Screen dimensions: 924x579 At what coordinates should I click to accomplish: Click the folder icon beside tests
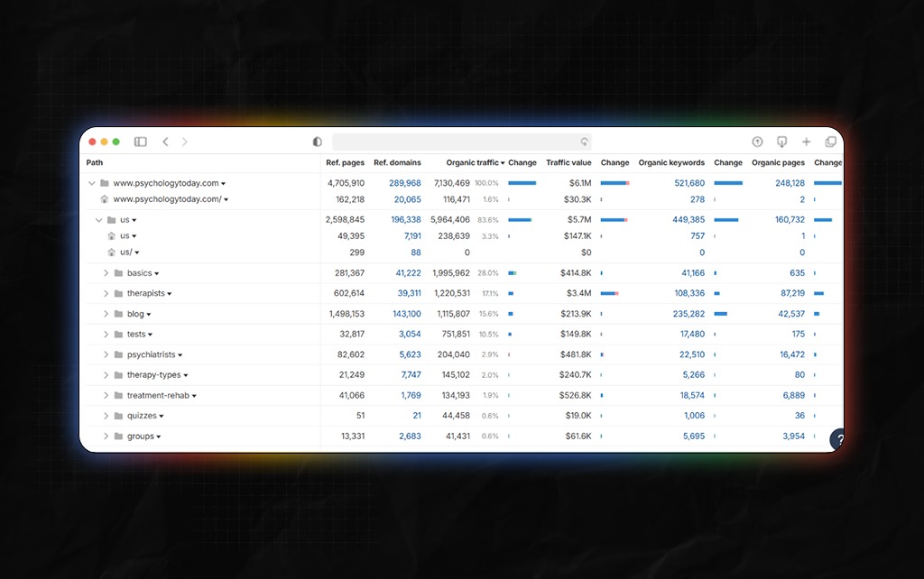(118, 334)
